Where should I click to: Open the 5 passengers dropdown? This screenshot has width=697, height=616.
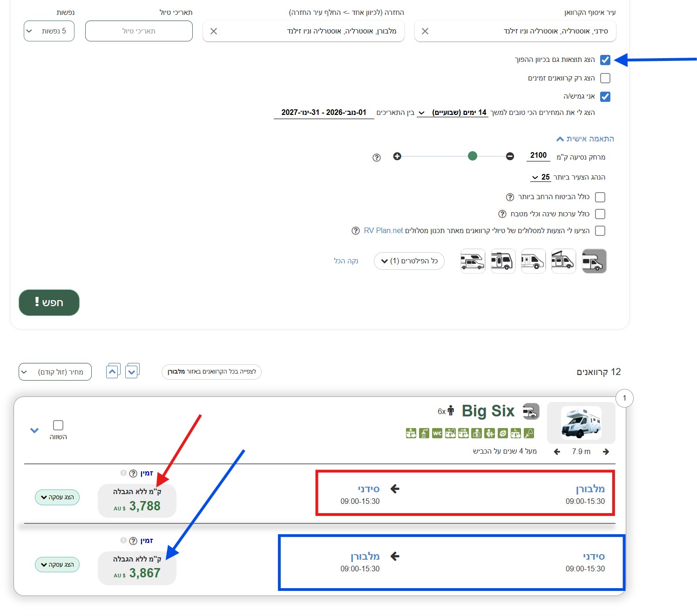(x=49, y=31)
